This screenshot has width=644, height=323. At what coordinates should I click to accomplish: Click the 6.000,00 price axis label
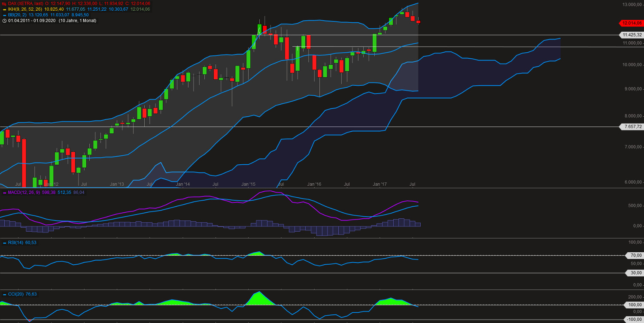coord(633,182)
